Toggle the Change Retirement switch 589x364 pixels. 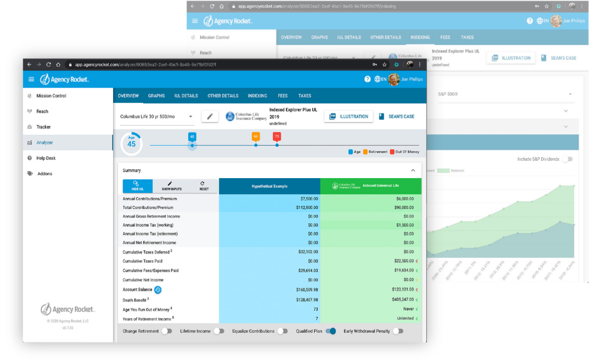(166, 331)
